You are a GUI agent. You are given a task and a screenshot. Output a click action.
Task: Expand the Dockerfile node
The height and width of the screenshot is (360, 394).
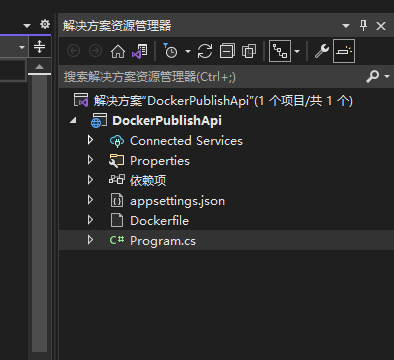(90, 220)
